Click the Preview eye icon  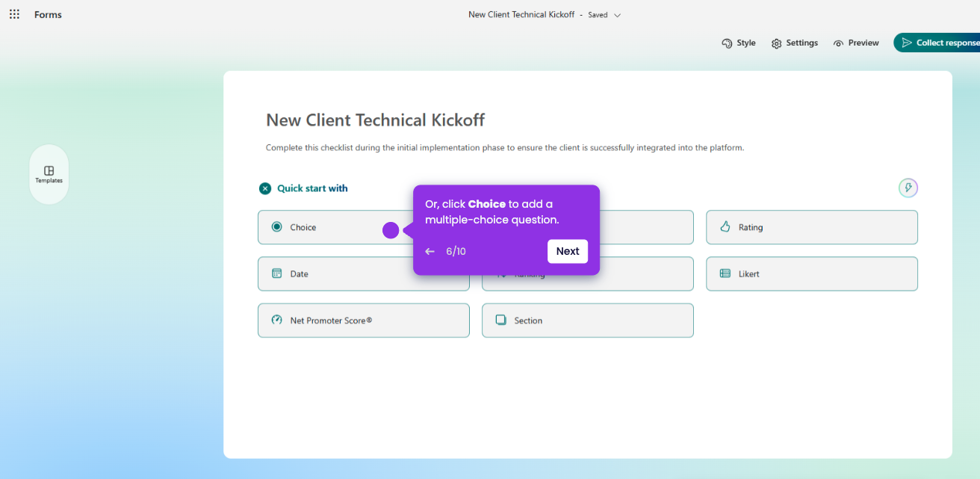click(x=839, y=43)
